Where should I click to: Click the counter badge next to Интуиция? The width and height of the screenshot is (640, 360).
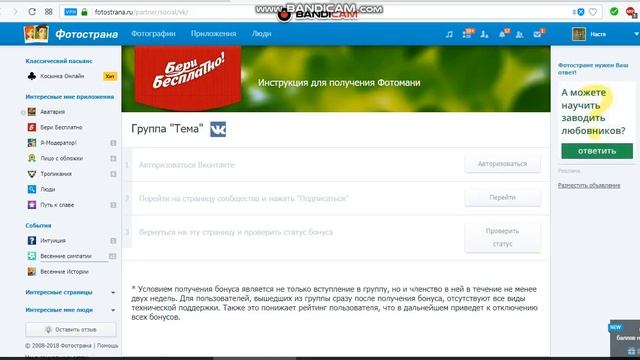click(x=113, y=241)
